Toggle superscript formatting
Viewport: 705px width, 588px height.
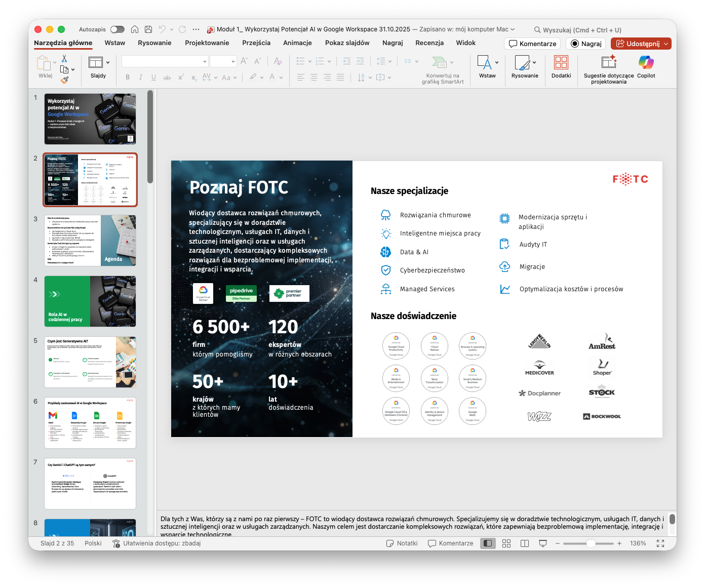(x=181, y=77)
